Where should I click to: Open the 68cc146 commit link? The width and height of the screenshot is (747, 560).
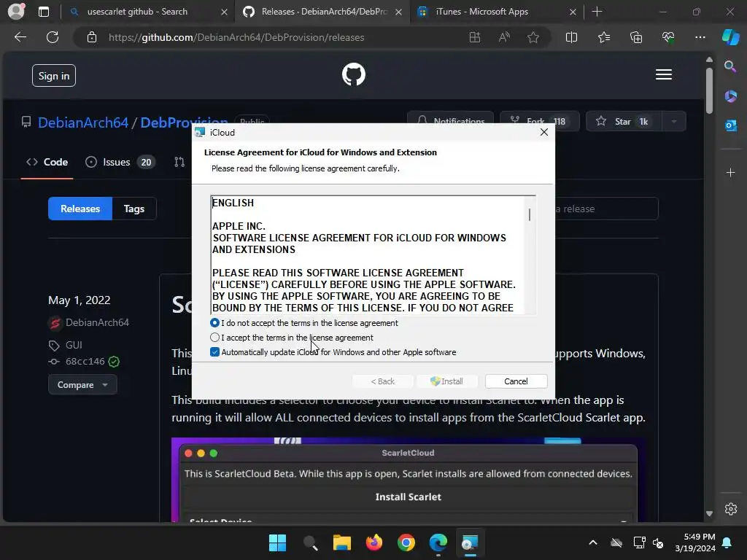click(85, 361)
